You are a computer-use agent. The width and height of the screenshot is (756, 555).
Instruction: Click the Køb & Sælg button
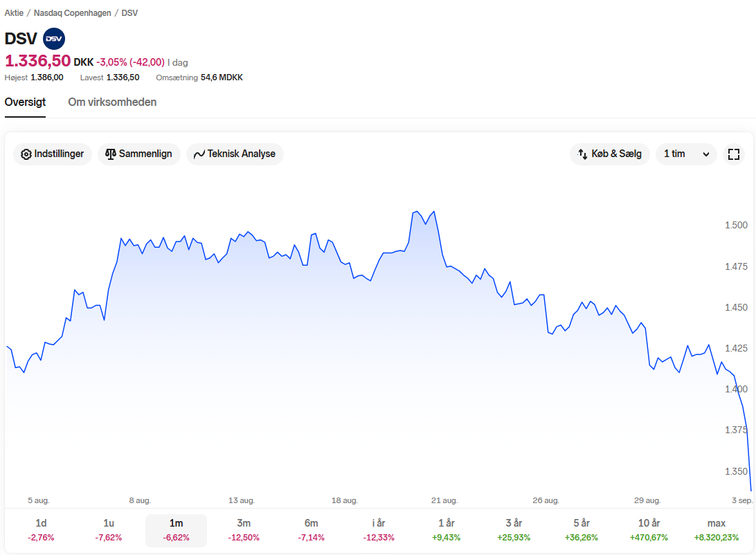tap(610, 154)
